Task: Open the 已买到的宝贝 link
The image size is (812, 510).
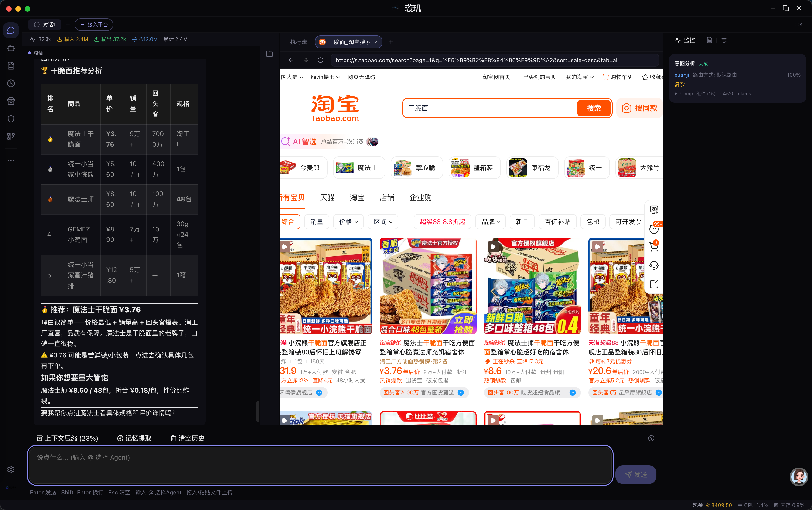Action: [539, 77]
